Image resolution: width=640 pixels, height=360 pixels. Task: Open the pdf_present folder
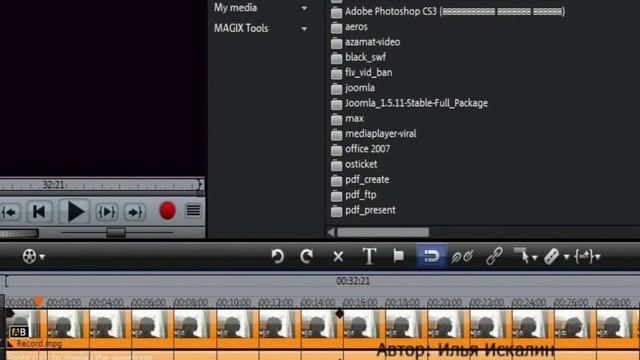(363, 211)
